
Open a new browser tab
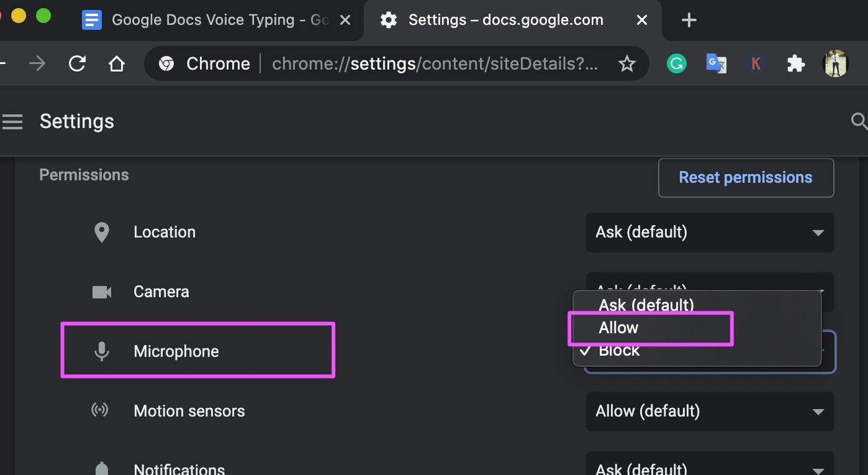pos(688,20)
